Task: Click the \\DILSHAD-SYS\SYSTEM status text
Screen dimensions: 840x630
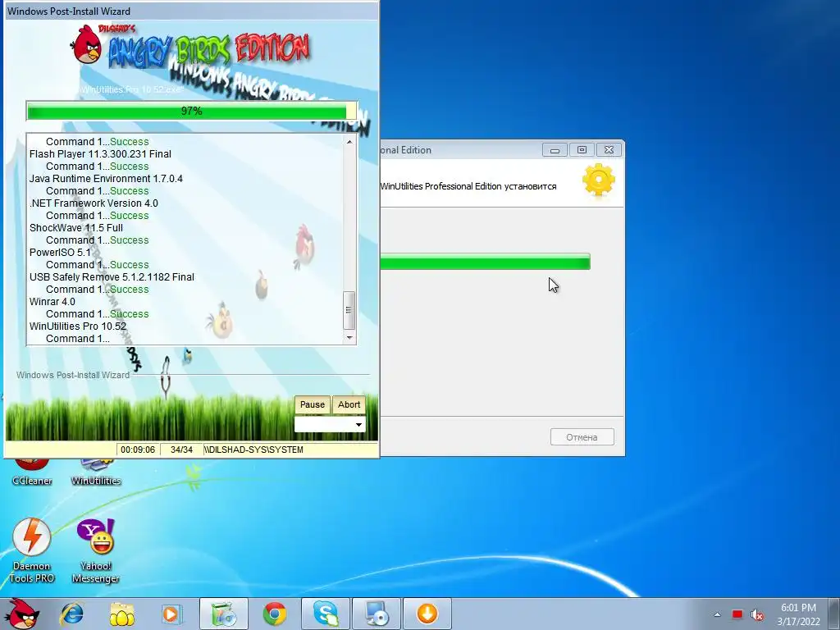Action: click(x=253, y=450)
